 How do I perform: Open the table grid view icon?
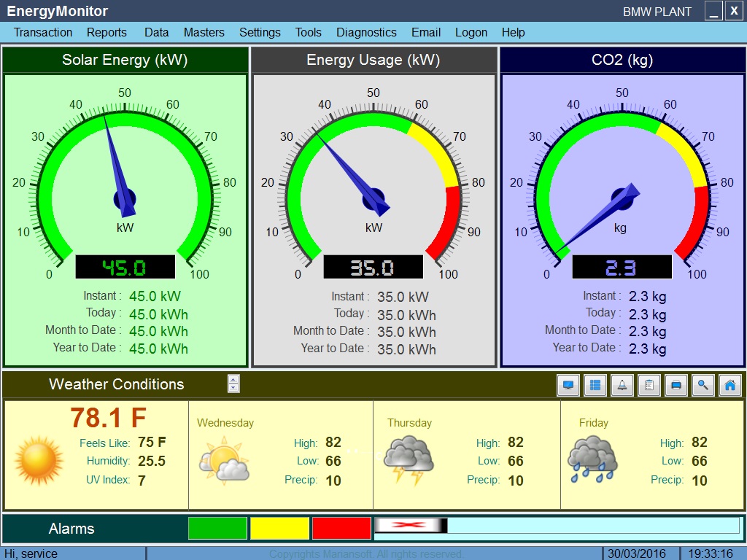(x=595, y=385)
